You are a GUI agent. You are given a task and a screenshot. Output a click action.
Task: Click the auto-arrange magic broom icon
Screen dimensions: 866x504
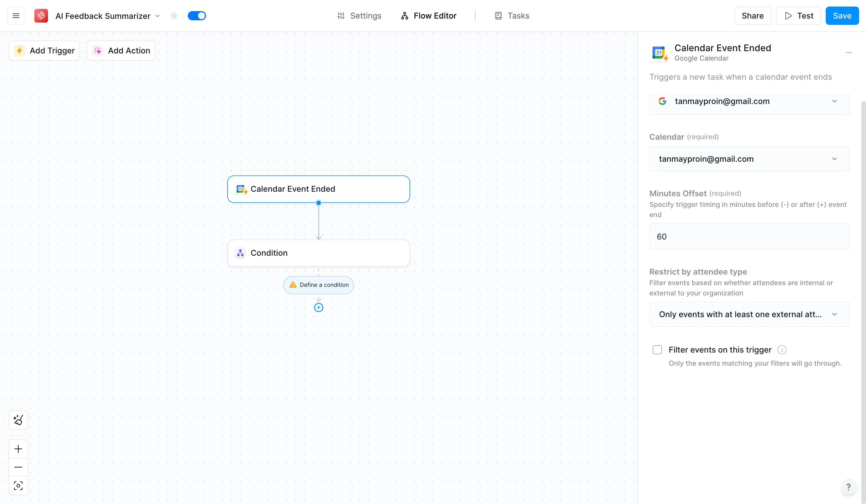coord(18,420)
